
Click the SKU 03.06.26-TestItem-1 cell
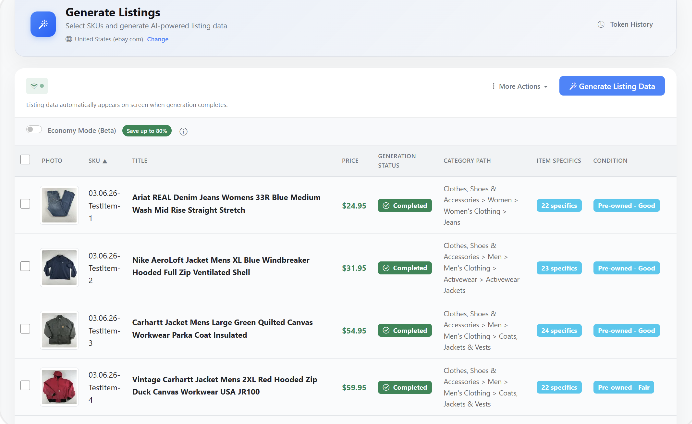(x=104, y=206)
